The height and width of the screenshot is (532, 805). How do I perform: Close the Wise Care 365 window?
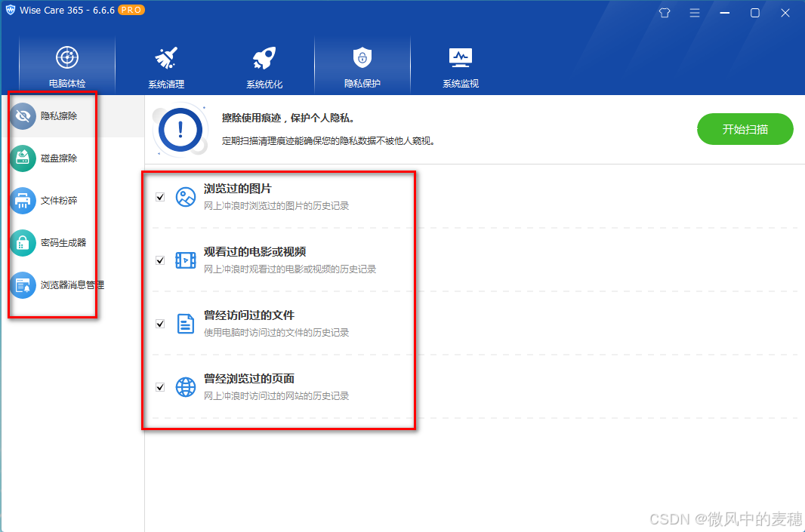pos(785,13)
